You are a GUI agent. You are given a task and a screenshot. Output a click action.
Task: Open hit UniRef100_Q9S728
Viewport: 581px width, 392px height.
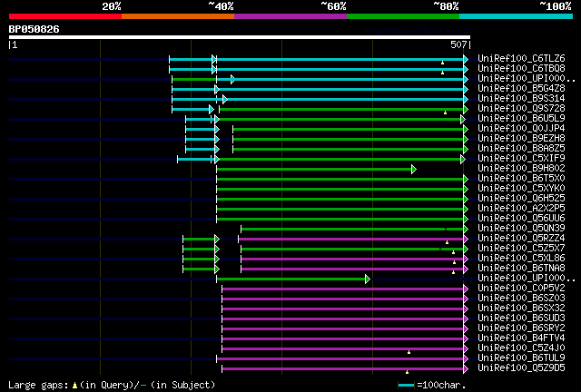click(x=521, y=108)
